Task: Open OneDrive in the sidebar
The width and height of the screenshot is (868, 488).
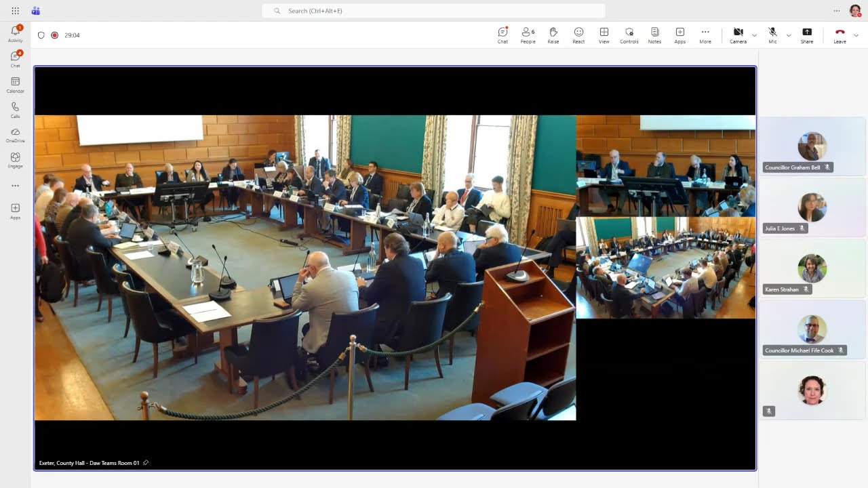Action: [x=15, y=135]
